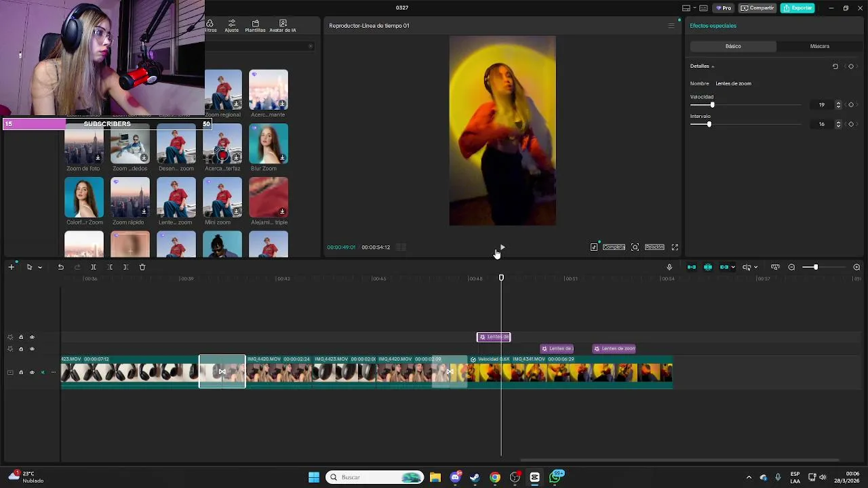Lock the second effects track
868x488 pixels.
(x=21, y=349)
